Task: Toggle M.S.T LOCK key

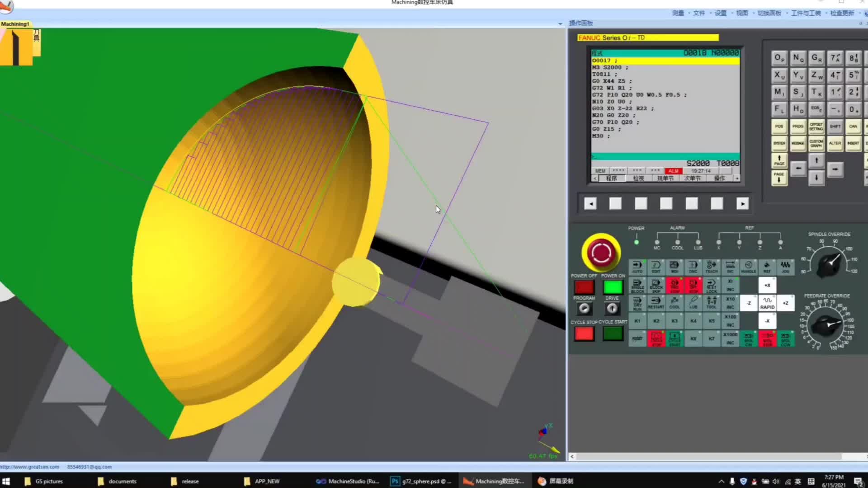Action: point(712,285)
